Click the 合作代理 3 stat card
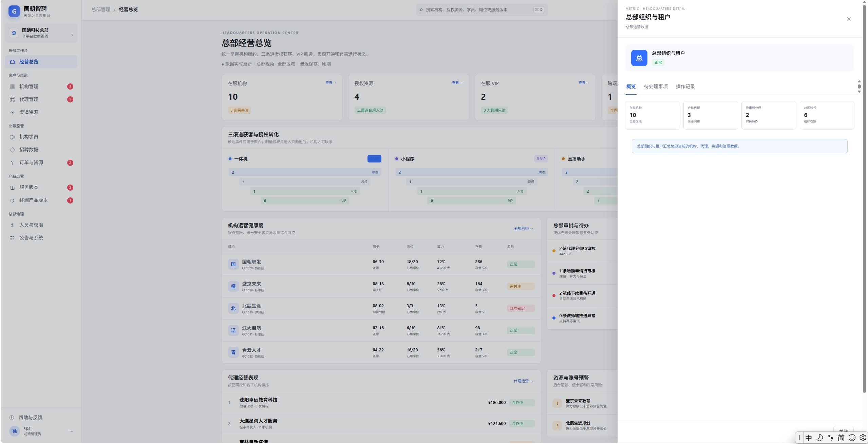The width and height of the screenshot is (868, 444). (x=710, y=115)
